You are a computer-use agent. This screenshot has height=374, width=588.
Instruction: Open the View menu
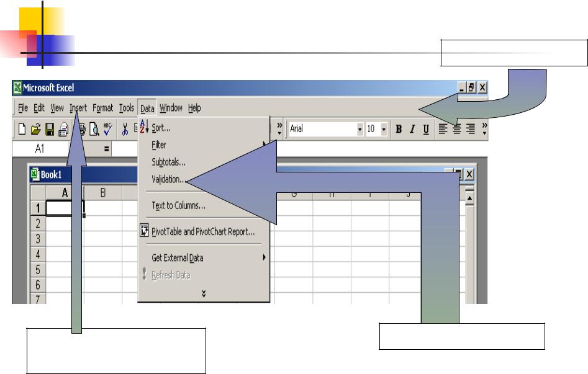pos(57,109)
